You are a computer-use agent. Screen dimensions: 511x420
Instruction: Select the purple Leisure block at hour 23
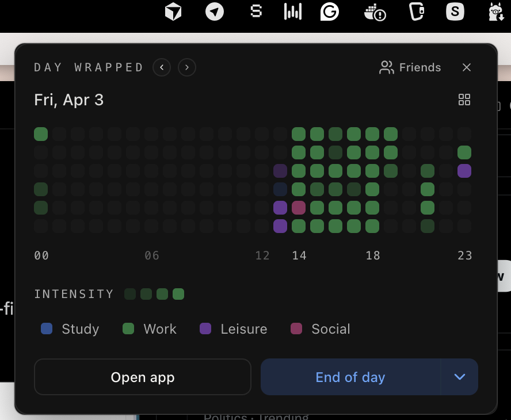(464, 171)
